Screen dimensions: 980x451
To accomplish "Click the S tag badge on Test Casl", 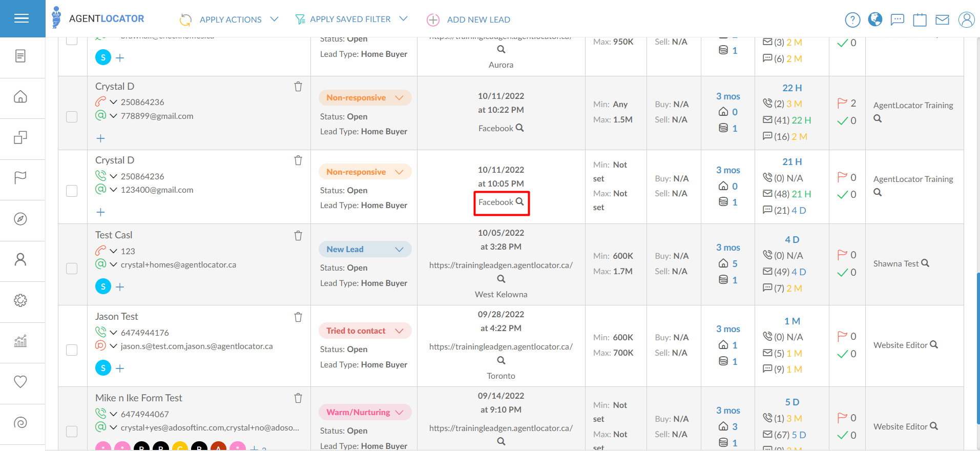I will (103, 286).
